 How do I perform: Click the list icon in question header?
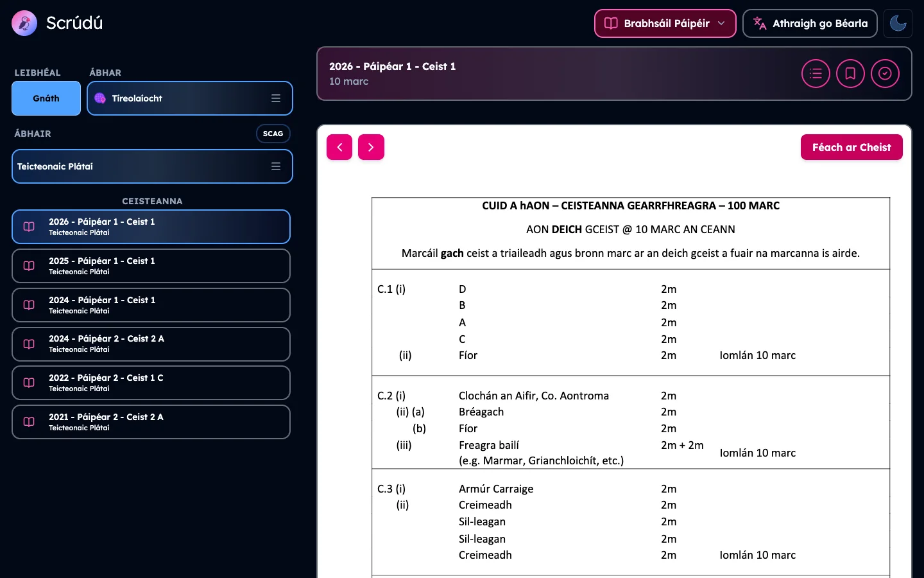[x=816, y=73]
